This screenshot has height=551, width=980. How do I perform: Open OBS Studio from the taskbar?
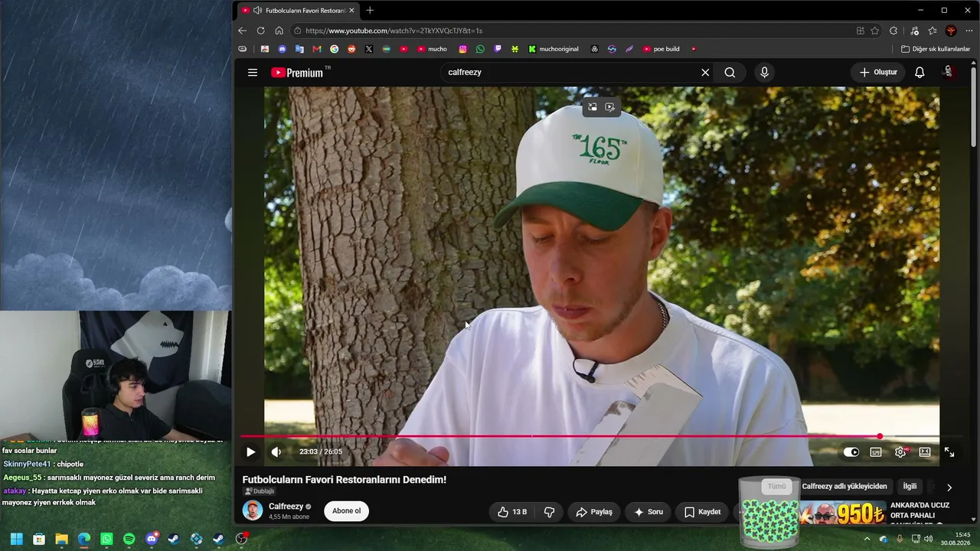pyautogui.click(x=241, y=540)
